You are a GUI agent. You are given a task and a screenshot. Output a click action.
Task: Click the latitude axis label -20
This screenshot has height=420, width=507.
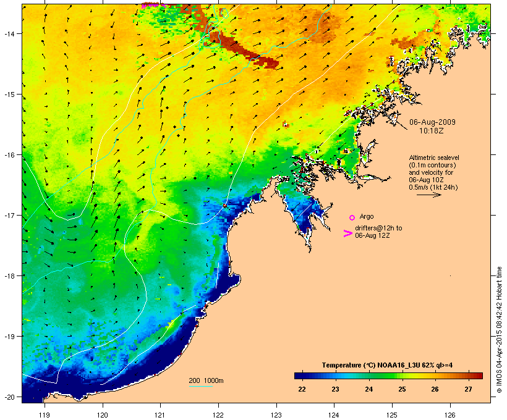9,397
